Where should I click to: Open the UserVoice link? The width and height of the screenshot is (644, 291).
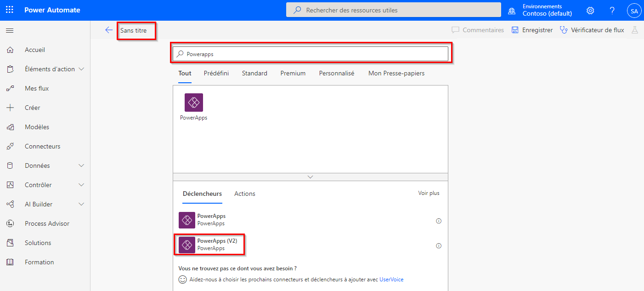pos(391,280)
